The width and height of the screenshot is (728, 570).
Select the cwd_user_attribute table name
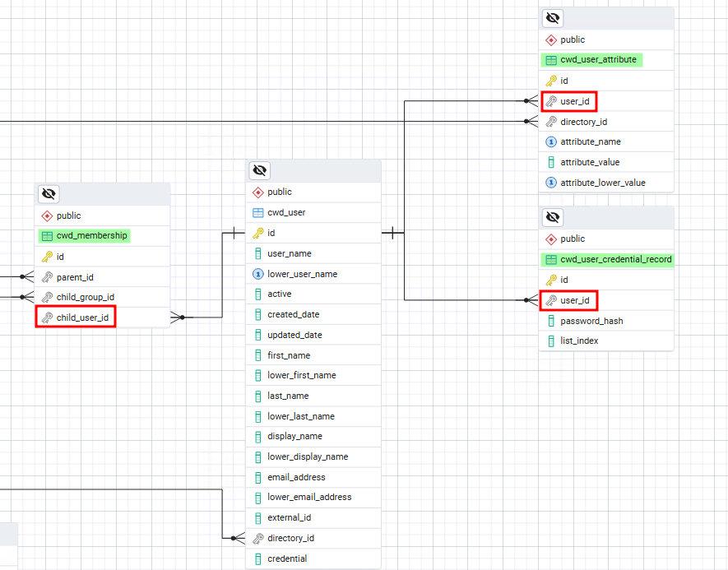pos(598,59)
